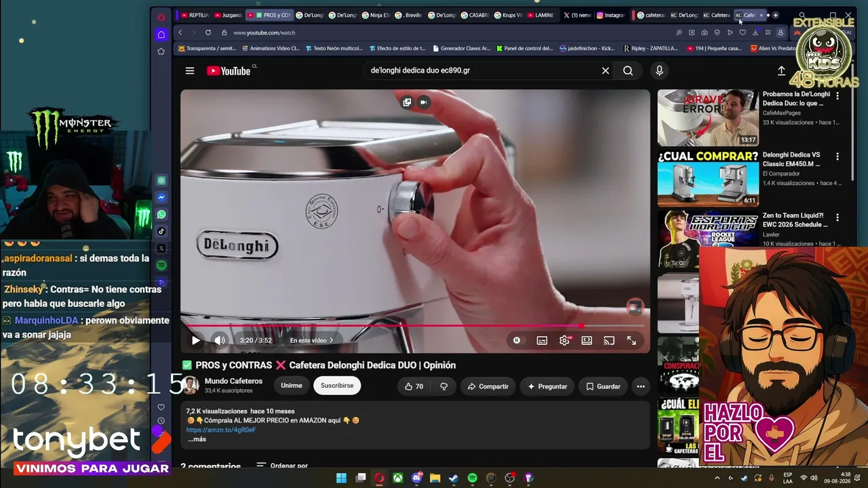
Task: Open WhatsApp in the Opera sidebar
Action: click(x=161, y=214)
